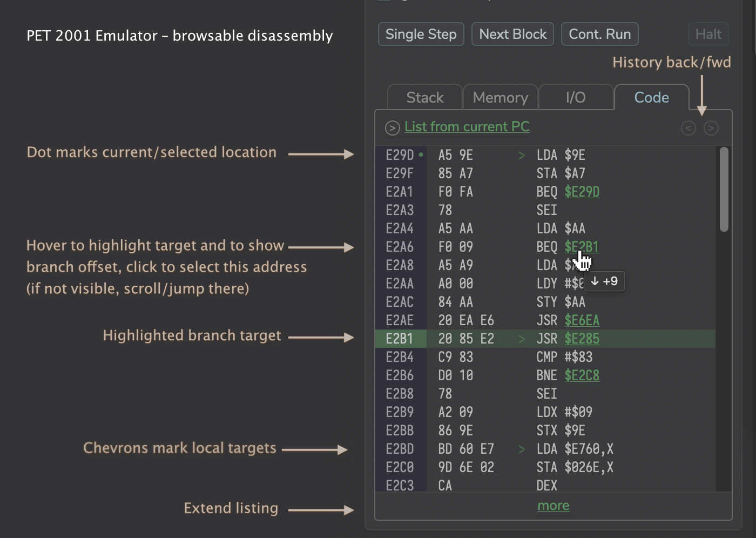Screen dimensions: 756x538
Task: Click the STA $026E,X instruction
Action: coord(575,467)
